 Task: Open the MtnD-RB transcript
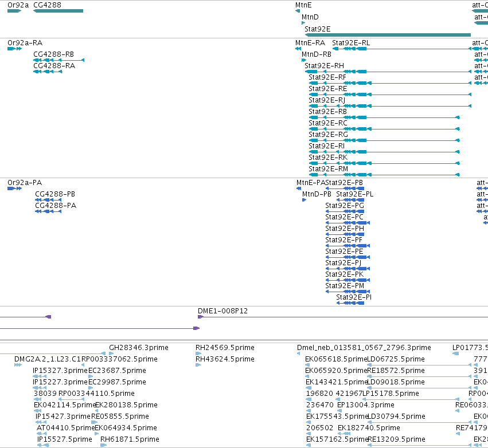[317, 54]
